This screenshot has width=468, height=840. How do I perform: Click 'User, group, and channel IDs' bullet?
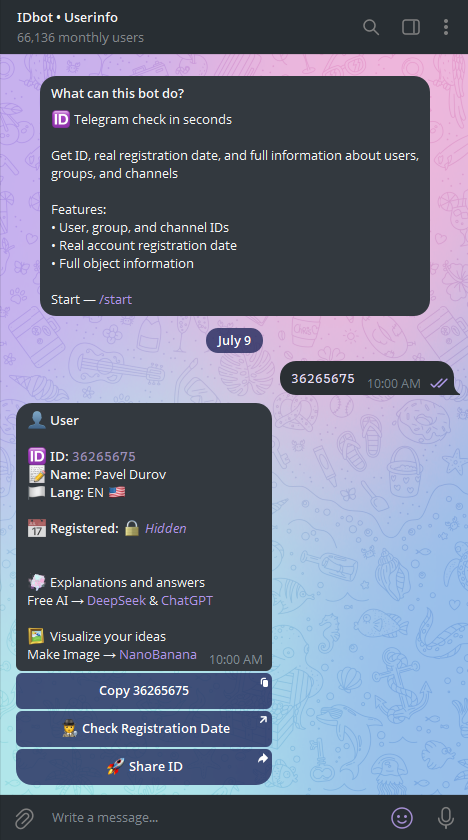point(140,227)
